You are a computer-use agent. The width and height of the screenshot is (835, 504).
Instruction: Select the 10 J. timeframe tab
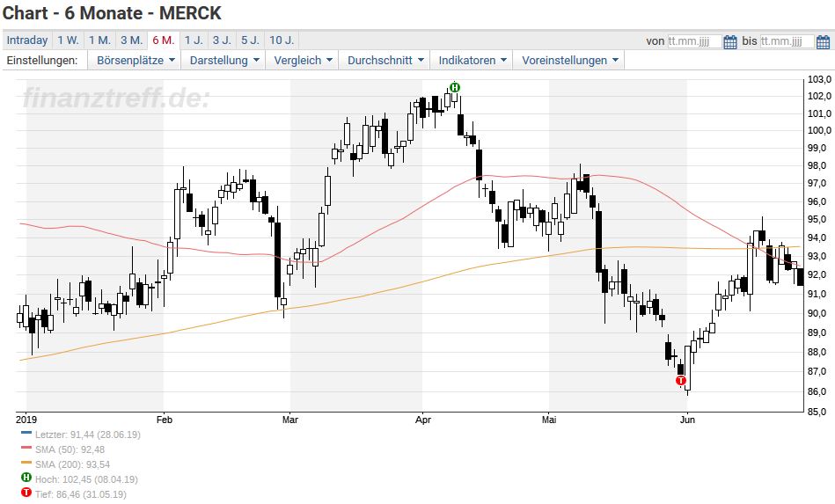click(282, 40)
